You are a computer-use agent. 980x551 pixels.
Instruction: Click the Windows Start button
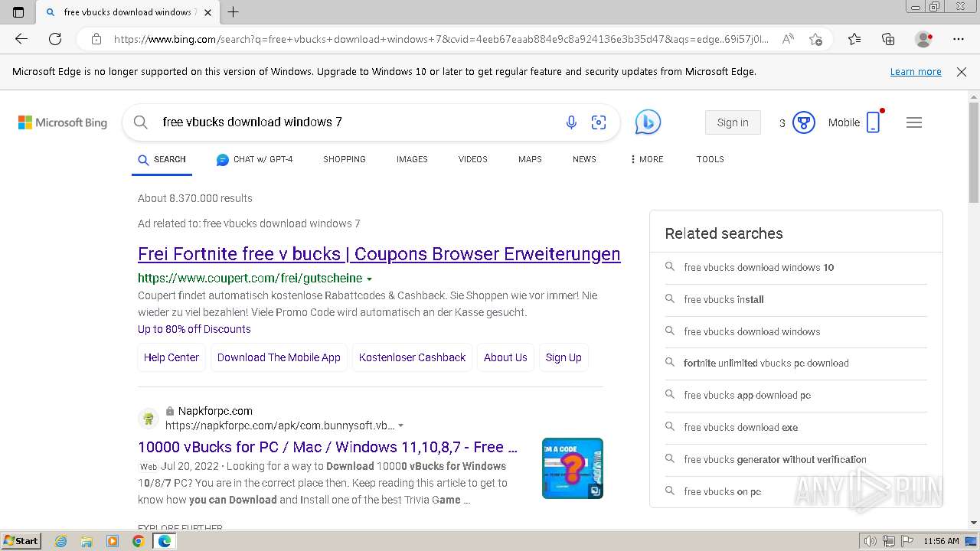click(x=21, y=541)
